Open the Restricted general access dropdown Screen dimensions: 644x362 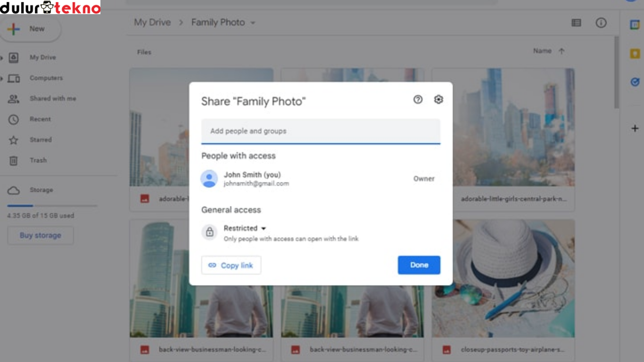tap(245, 228)
